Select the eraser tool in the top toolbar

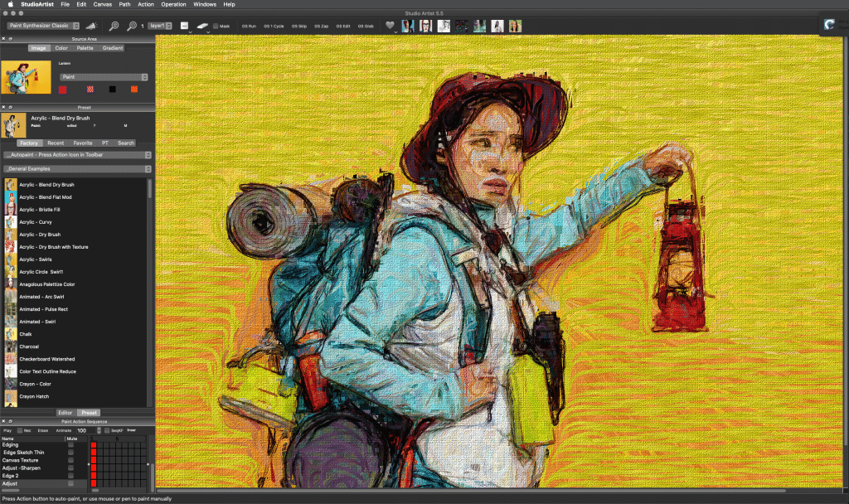pos(201,26)
